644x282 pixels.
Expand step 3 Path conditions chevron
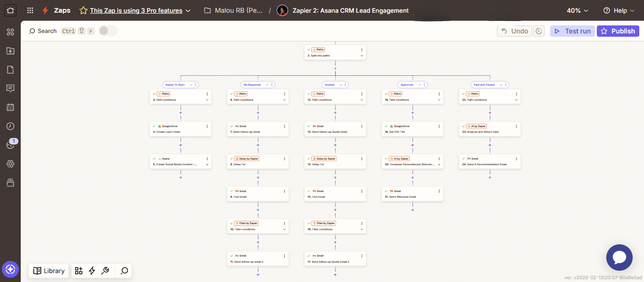pos(207,100)
